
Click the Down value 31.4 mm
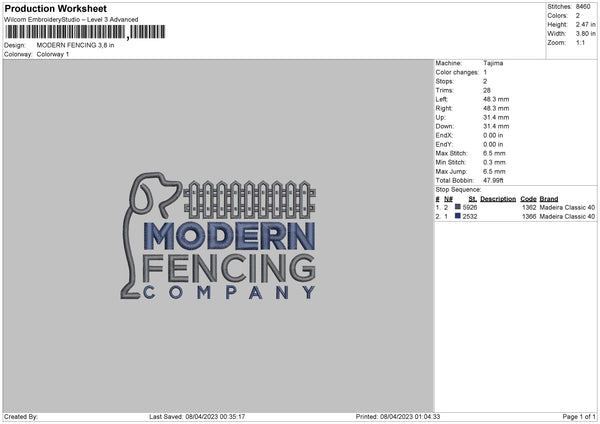496,126
